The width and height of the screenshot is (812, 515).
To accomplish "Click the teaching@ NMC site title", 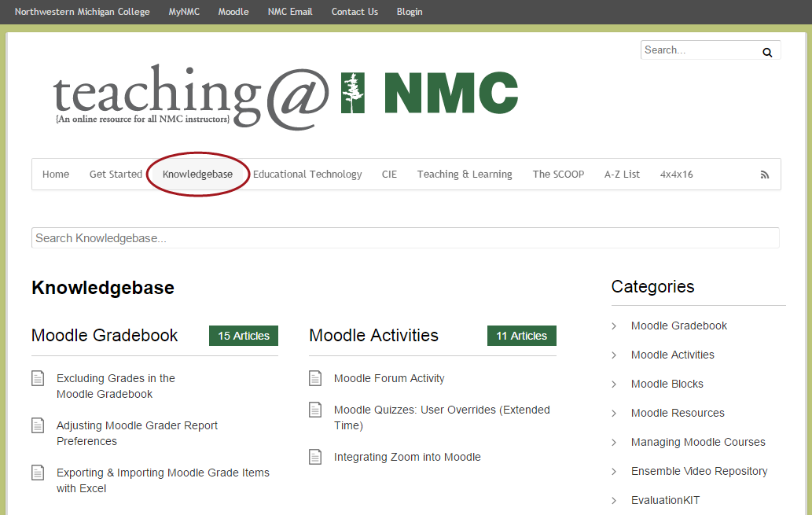I will (285, 97).
